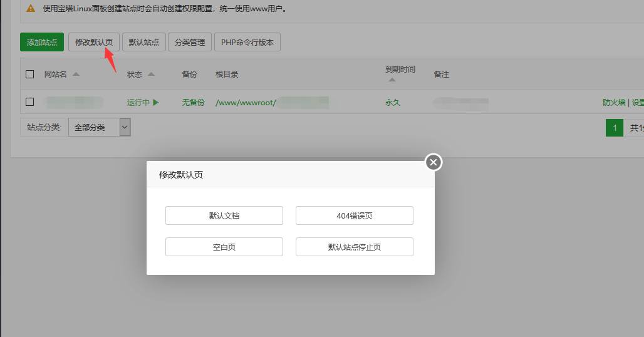Click the 永久 expiration link
This screenshot has width=644, height=337.
393,102
